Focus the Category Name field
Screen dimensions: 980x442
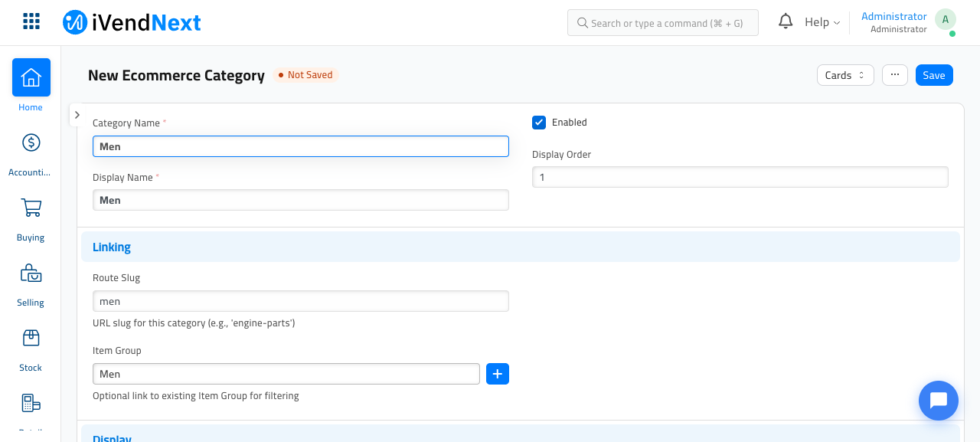[x=301, y=146]
